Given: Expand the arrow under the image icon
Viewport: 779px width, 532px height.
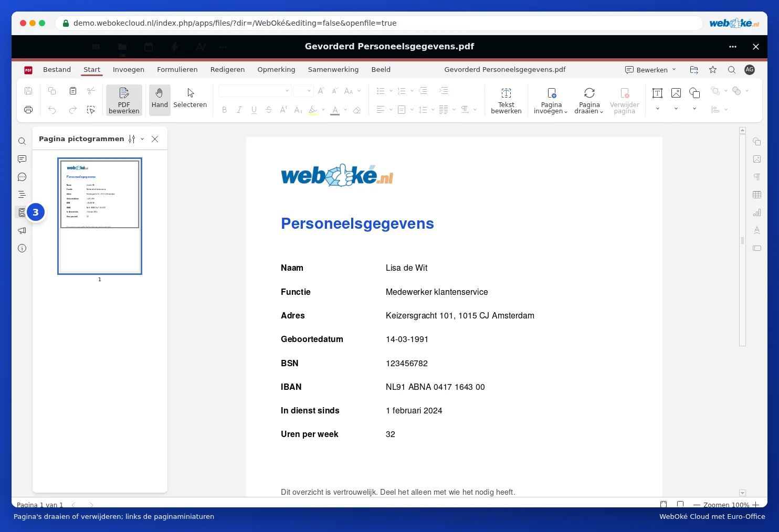Looking at the screenshot, I should [x=676, y=109].
